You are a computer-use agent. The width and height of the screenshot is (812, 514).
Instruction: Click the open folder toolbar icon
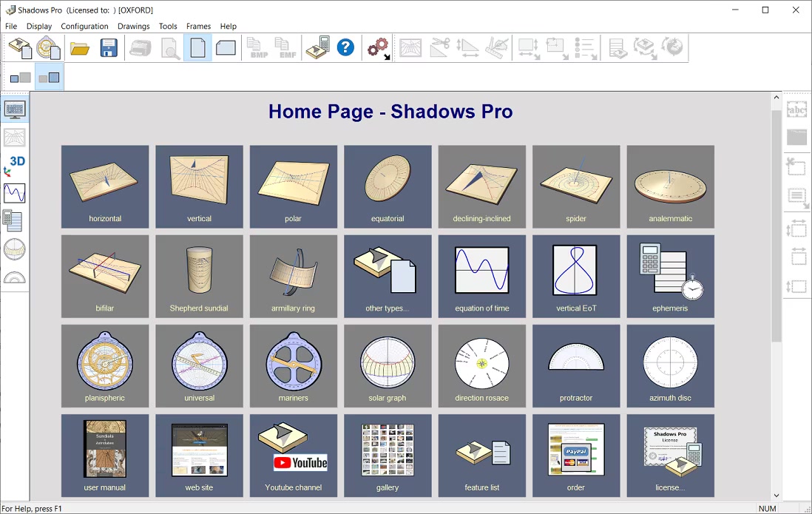tap(80, 47)
